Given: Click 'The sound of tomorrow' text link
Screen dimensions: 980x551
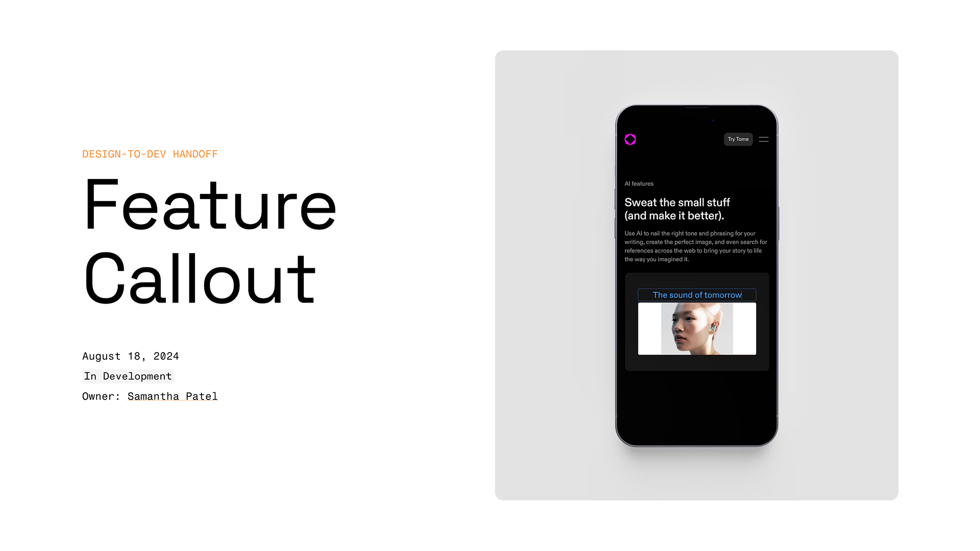Looking at the screenshot, I should tap(696, 294).
